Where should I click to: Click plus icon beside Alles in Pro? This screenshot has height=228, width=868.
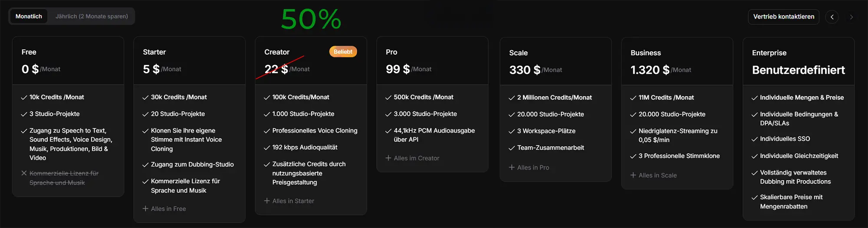(x=512, y=167)
